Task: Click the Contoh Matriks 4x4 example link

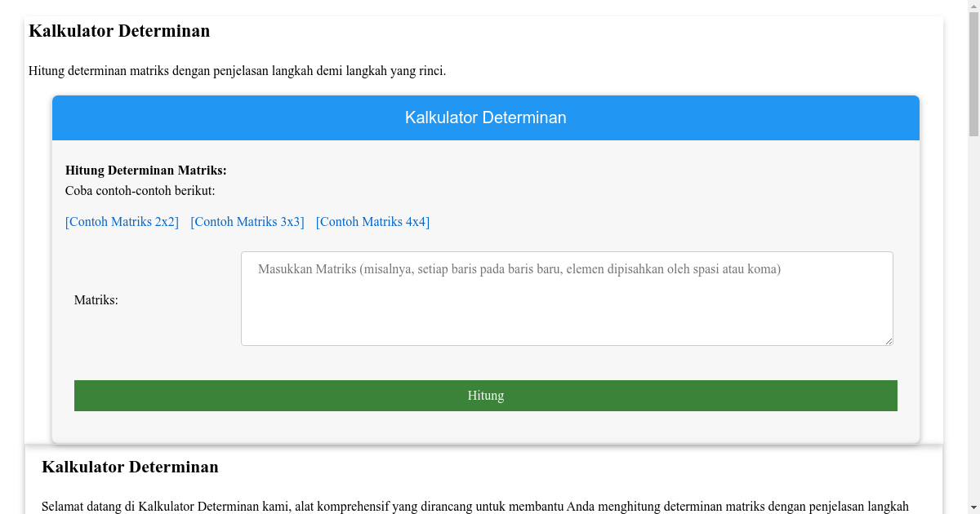Action: pyautogui.click(x=372, y=221)
